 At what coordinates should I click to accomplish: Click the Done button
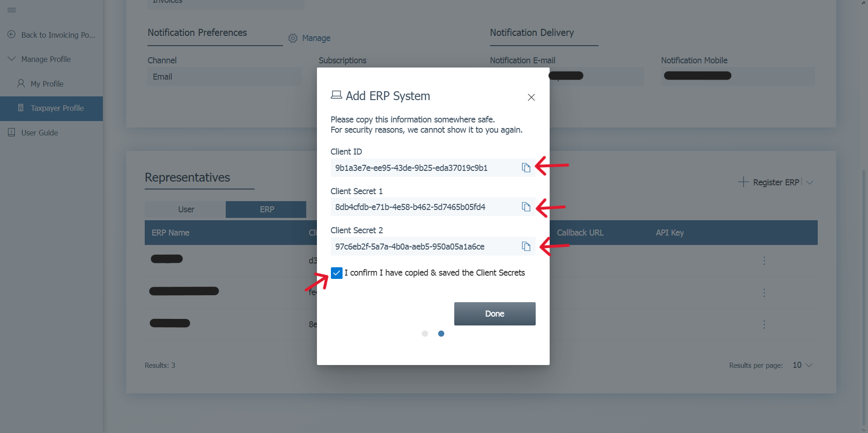click(494, 314)
